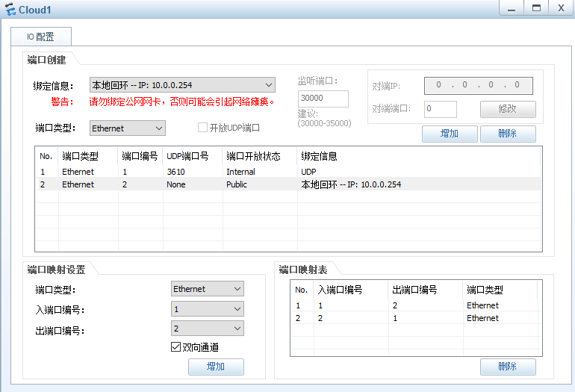Minimize the Cloud1 window
575x392 pixels.
[x=512, y=8]
